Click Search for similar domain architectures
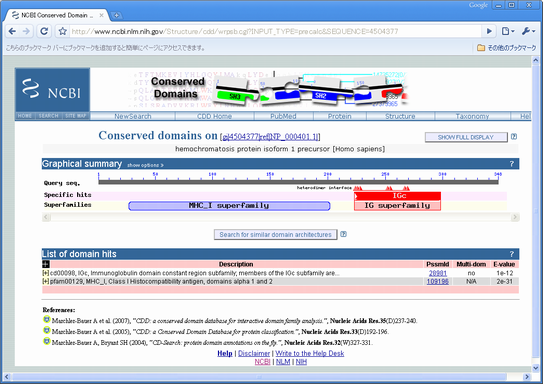543x384 pixels. [x=275, y=235]
